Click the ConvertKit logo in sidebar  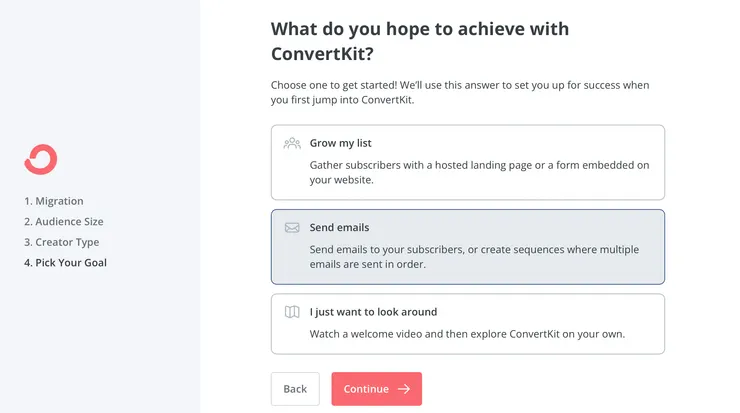pyautogui.click(x=41, y=159)
